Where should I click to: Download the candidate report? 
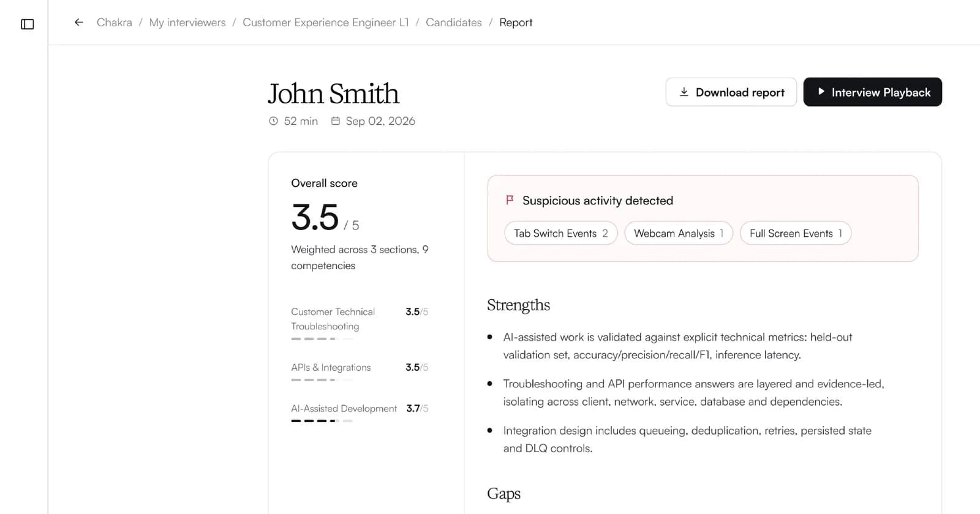click(x=731, y=92)
